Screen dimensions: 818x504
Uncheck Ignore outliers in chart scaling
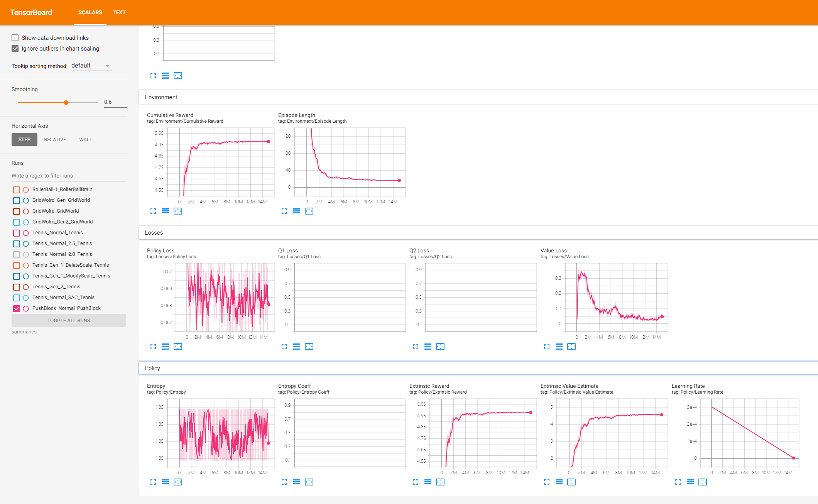15,49
